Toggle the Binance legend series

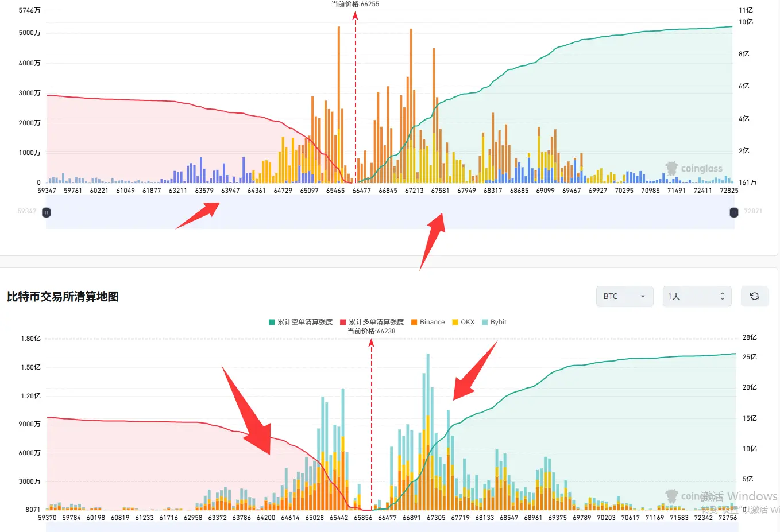pyautogui.click(x=428, y=322)
